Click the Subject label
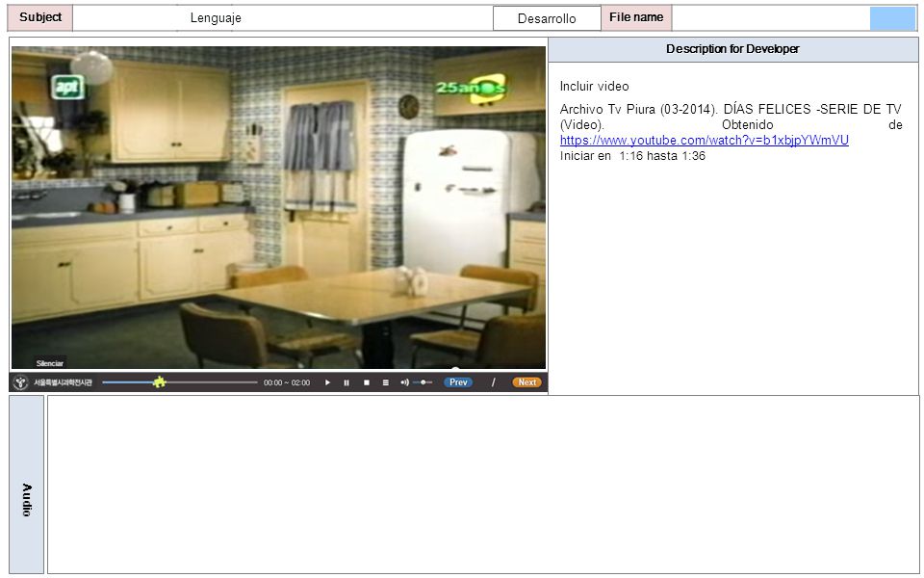The width and height of the screenshot is (924, 578). [40, 17]
